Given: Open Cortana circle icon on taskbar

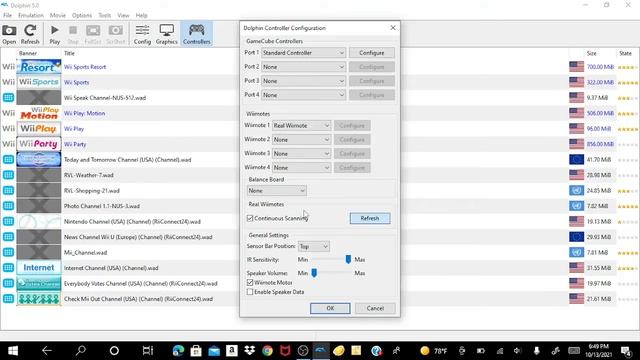Looking at the screenshot, I should (x=114, y=351).
